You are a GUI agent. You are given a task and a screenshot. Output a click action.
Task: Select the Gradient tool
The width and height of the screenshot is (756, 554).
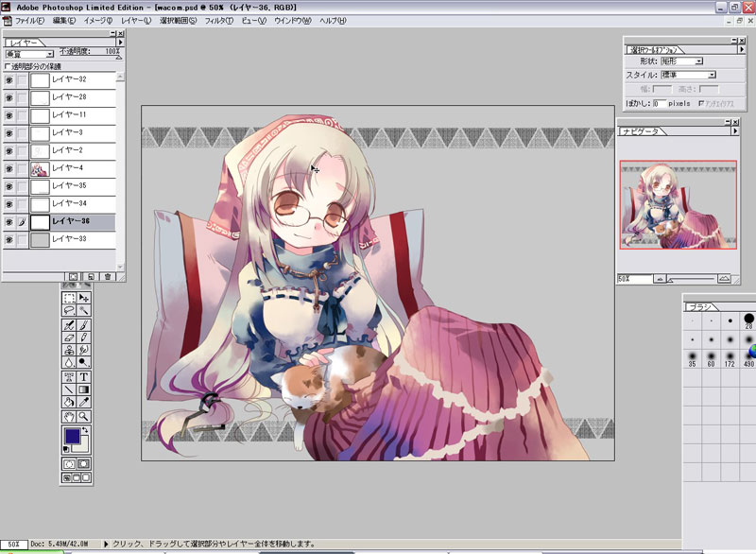tap(84, 390)
